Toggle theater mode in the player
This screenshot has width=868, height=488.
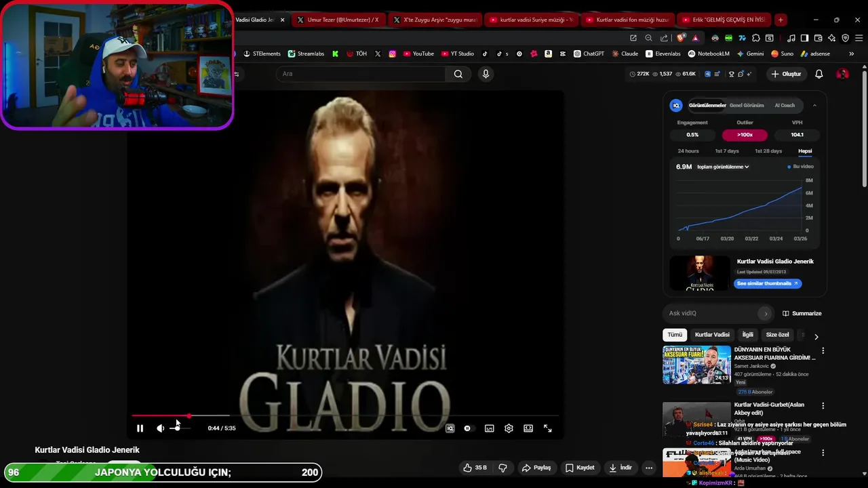point(528,428)
